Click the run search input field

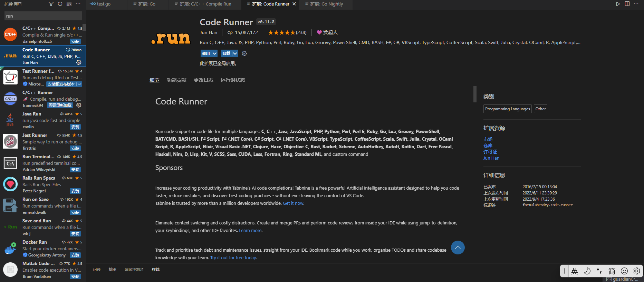(43, 16)
